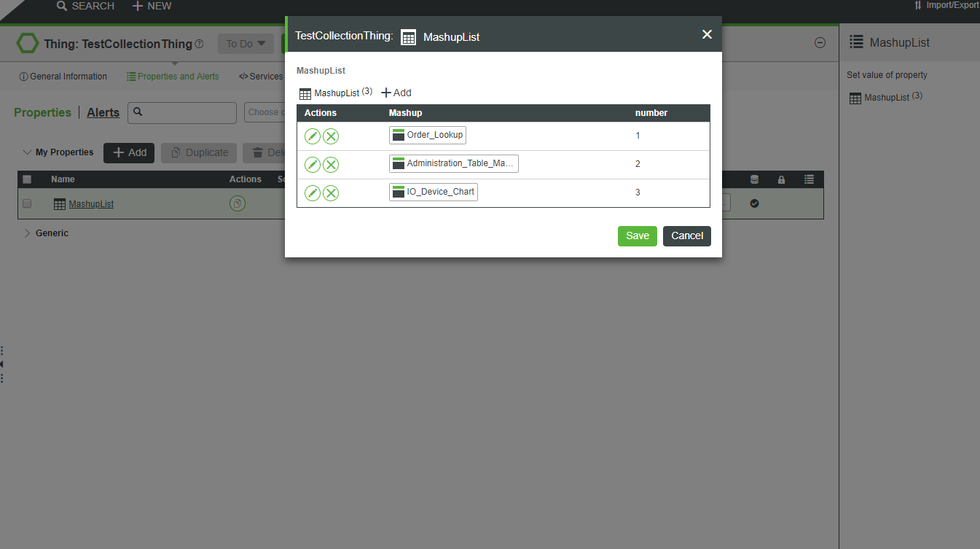This screenshot has height=549, width=980.
Task: Edit the Administration_Table mashup entry
Action: pos(312,164)
